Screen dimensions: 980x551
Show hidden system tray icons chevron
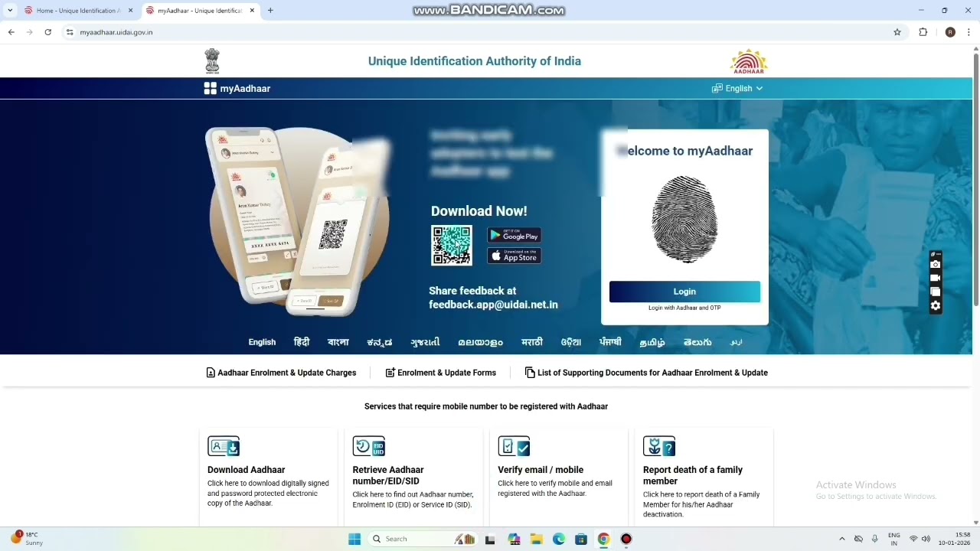[x=842, y=539]
